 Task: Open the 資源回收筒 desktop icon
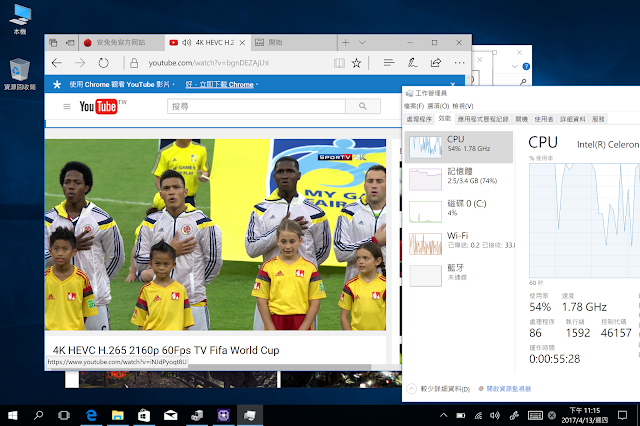[x=20, y=74]
